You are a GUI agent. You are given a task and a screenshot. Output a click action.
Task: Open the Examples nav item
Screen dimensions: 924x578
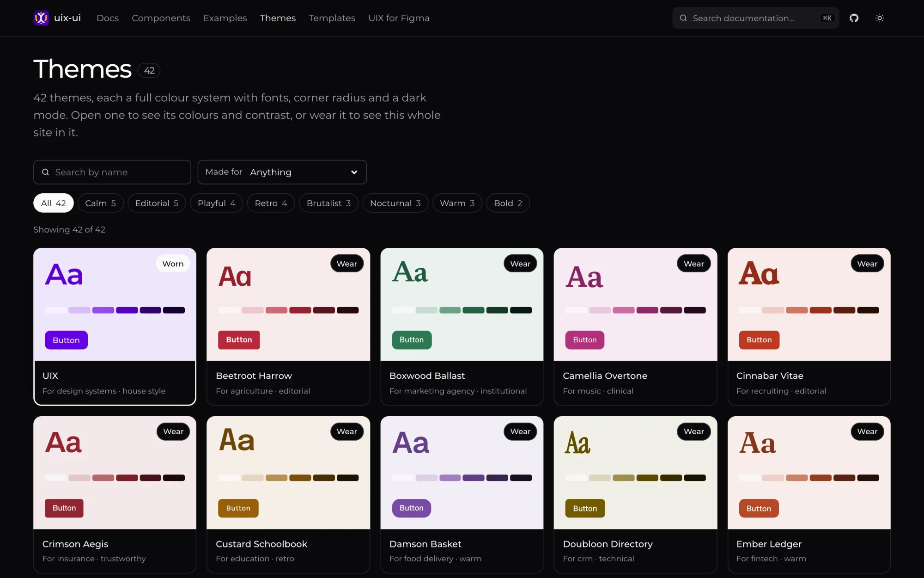coord(225,18)
